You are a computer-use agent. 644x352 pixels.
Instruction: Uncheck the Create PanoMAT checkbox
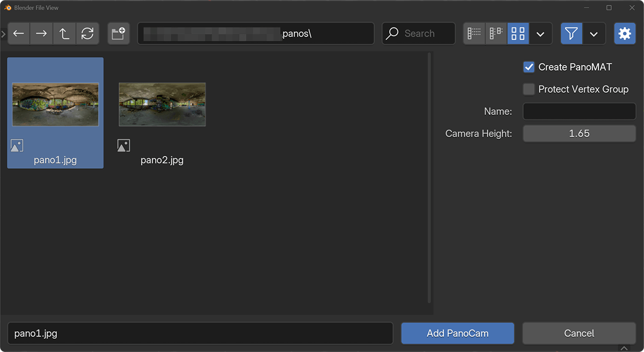click(529, 67)
